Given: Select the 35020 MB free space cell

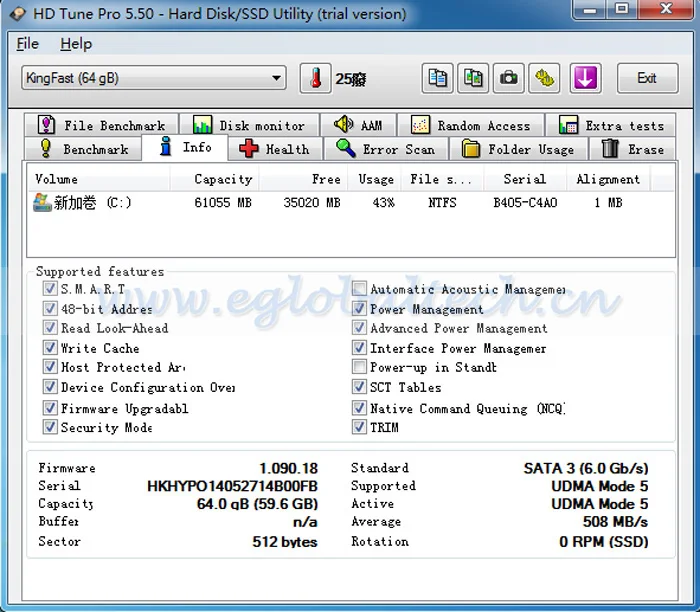Looking at the screenshot, I should pyautogui.click(x=312, y=203).
